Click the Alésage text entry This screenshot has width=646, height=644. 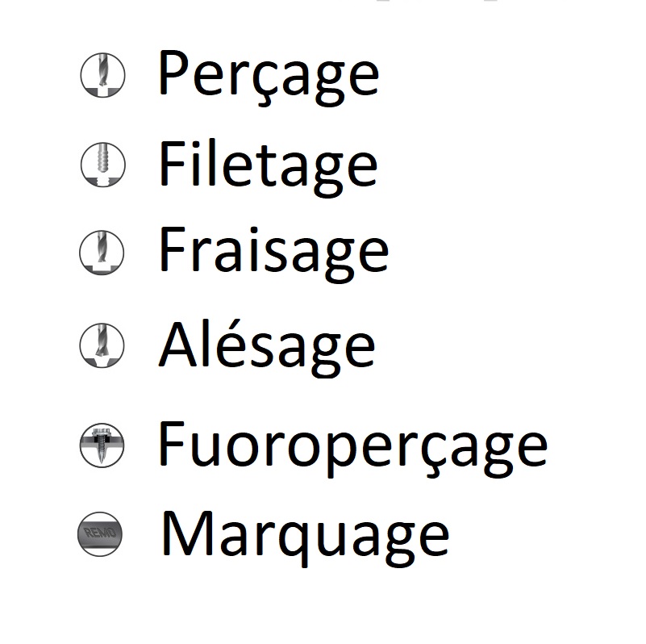point(267,349)
